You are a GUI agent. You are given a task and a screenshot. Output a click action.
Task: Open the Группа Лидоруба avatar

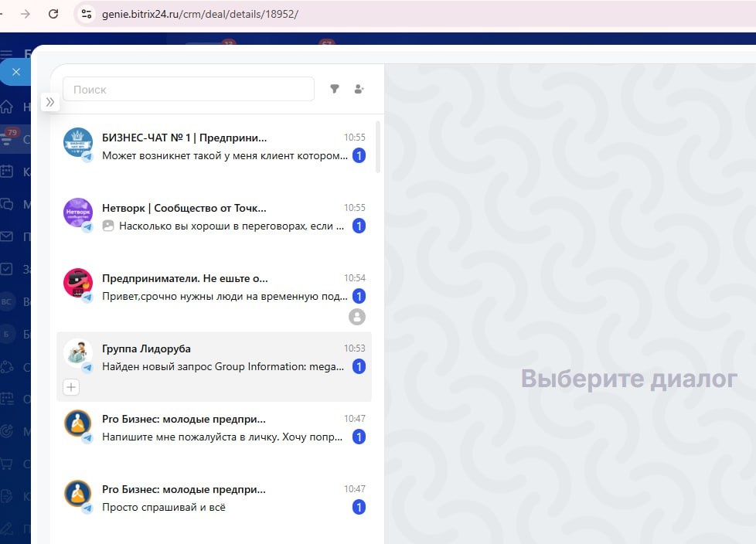tap(78, 353)
